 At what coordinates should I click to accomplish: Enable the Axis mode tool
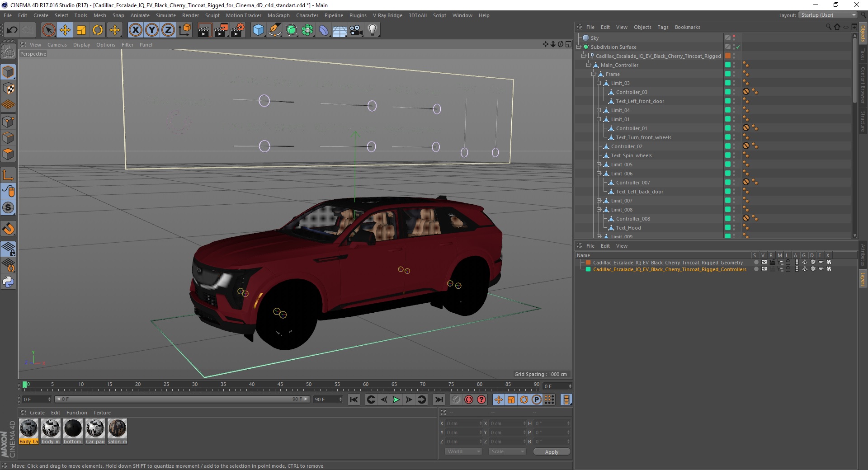[9, 175]
